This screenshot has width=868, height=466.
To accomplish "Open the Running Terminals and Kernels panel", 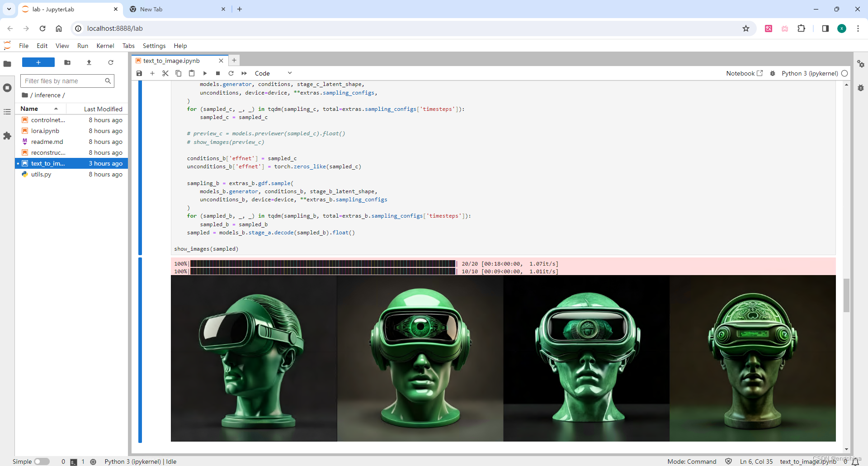I will 7,88.
